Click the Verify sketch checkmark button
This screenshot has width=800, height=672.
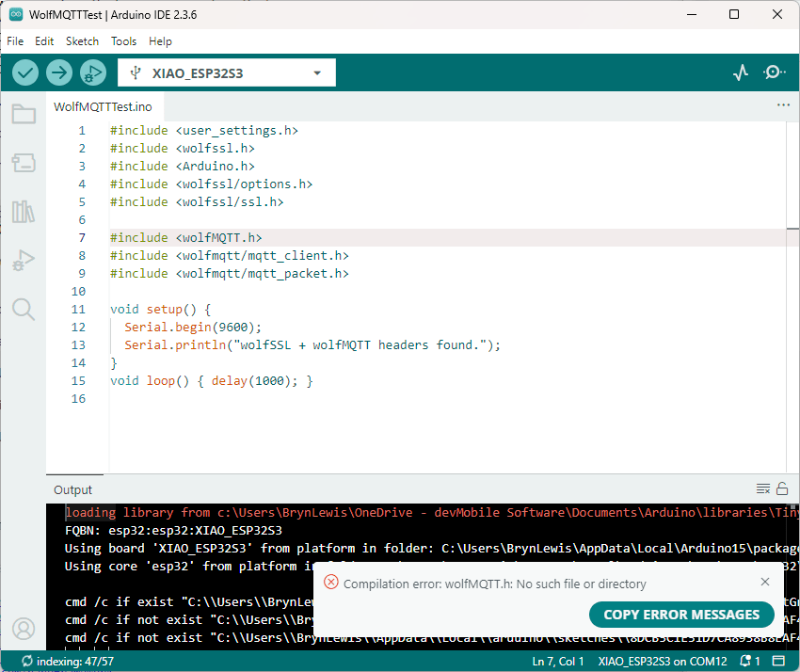coord(25,72)
